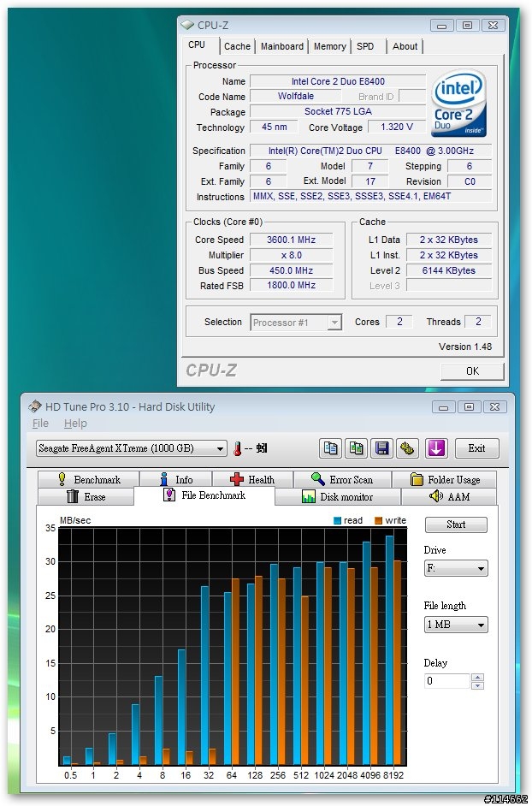Viewport: 532px width, 806px height.
Task: Click the copy text to clipboard icon in HD Tune
Action: click(330, 448)
